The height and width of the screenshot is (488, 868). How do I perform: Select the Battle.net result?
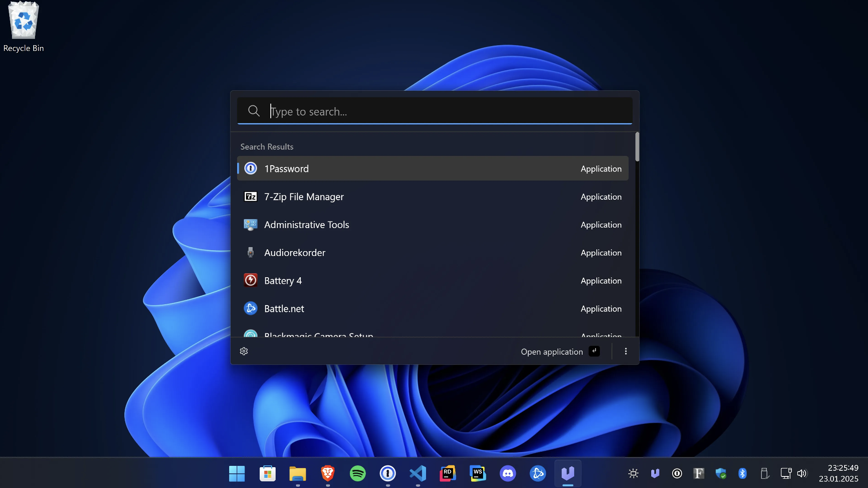click(432, 309)
